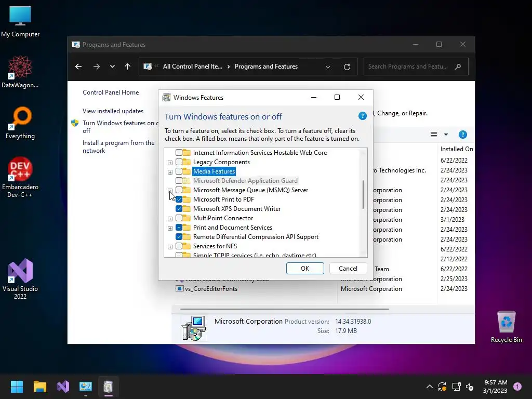Screen dimensions: 532x399
Task: Click Install a program from the network
Action: pyautogui.click(x=118, y=147)
